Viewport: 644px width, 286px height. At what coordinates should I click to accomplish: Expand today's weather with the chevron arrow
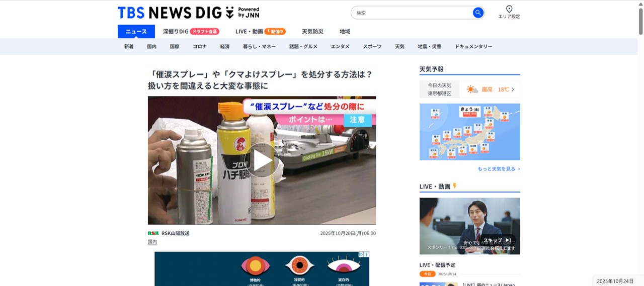513,89
